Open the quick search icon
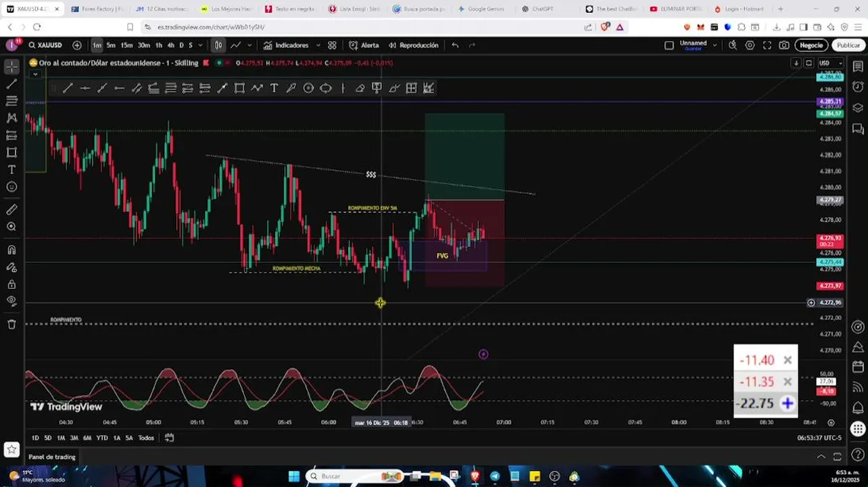 coord(732,45)
